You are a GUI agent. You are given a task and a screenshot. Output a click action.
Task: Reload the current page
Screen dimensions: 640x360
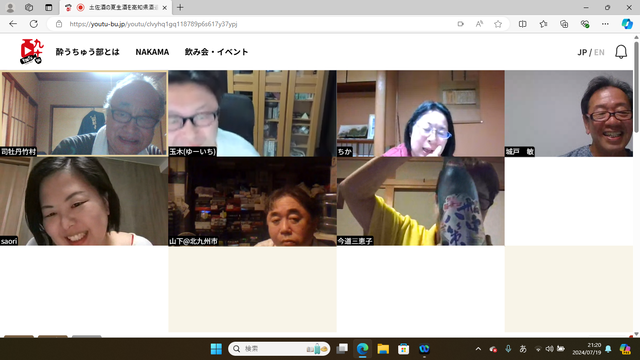[34, 24]
